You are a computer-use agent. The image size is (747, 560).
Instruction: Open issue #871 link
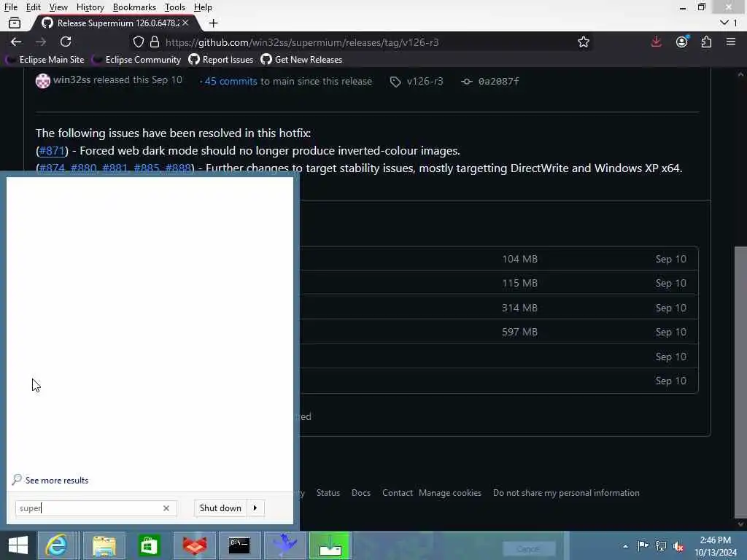tap(52, 150)
